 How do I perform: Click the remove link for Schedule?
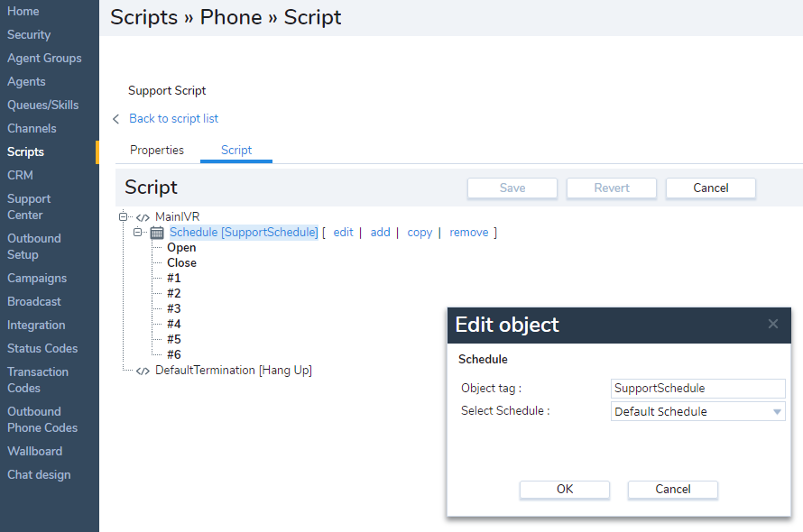click(469, 233)
